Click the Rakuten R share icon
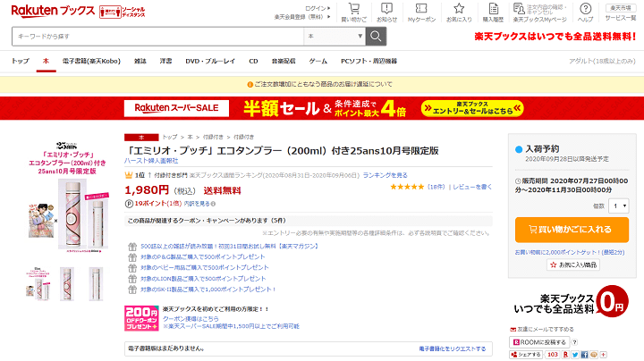The image size is (644, 361). pyautogui.click(x=565, y=355)
